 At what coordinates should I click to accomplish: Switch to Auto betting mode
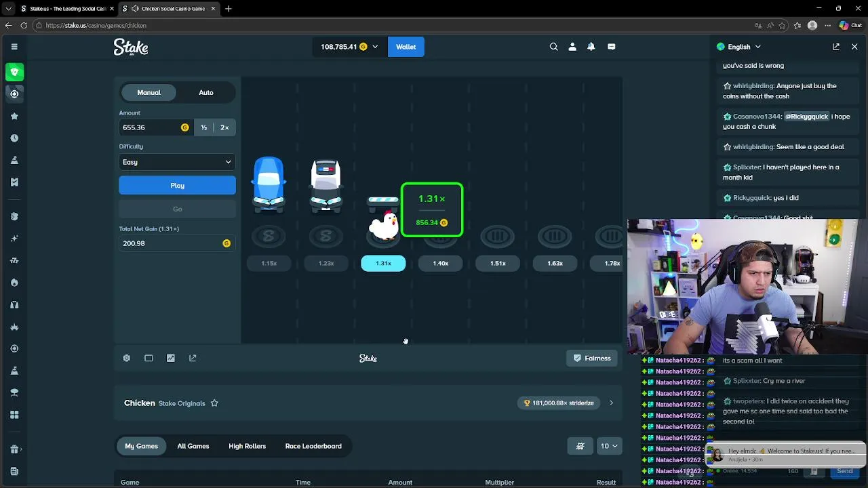click(x=206, y=92)
